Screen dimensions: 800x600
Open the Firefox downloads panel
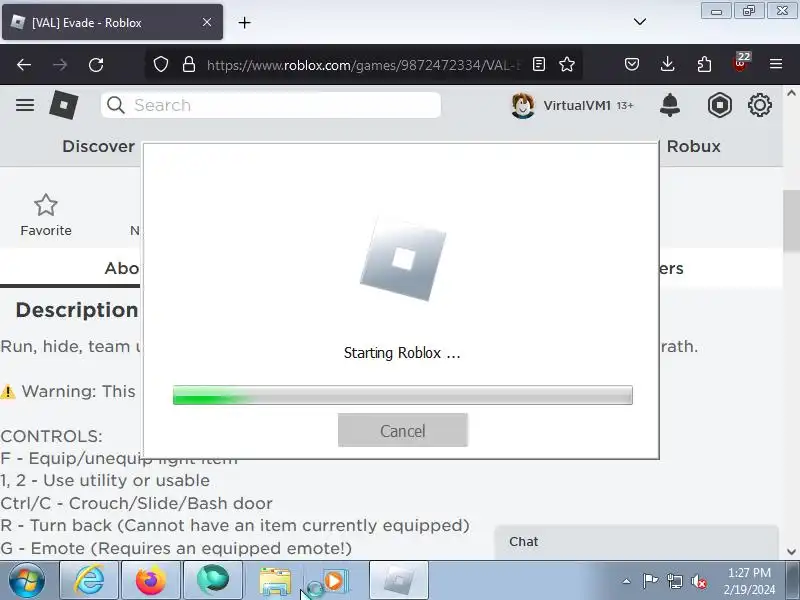(667, 64)
